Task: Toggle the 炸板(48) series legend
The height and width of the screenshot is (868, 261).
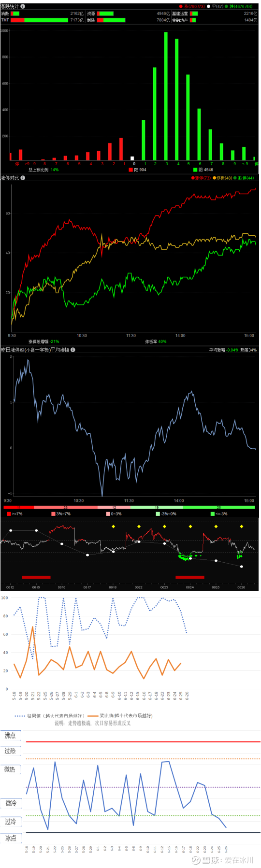Action: point(222,178)
